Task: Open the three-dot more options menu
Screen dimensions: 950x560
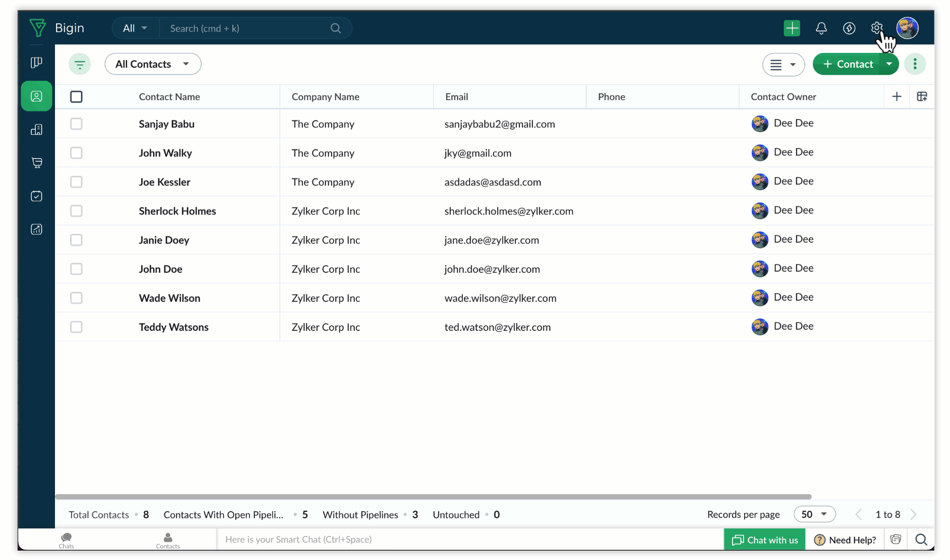Action: coord(915,64)
